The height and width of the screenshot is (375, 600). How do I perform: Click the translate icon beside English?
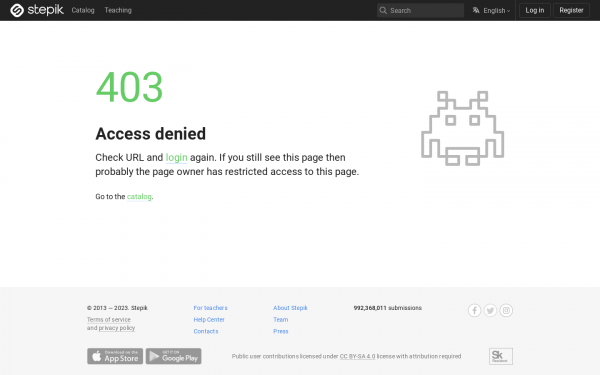(476, 10)
